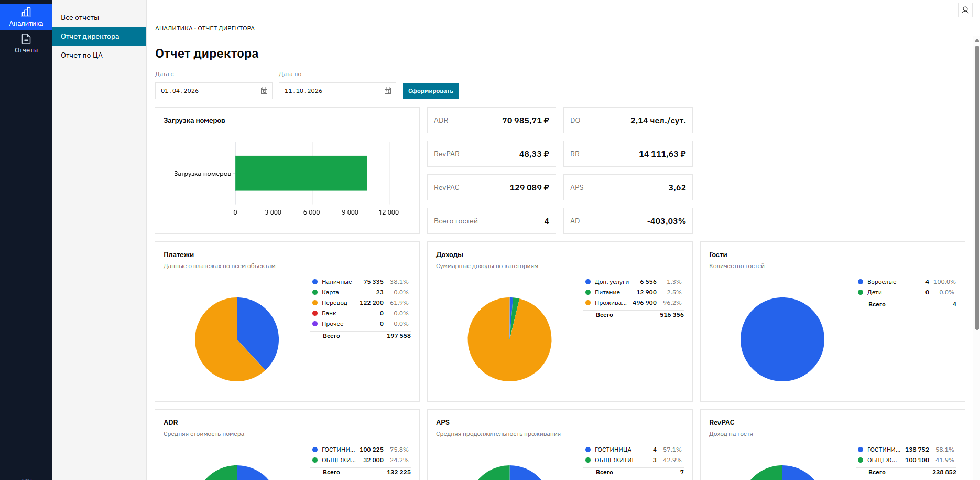Click the blue Наличные legend dot
Viewport: 980px width, 480px height.
point(315,282)
